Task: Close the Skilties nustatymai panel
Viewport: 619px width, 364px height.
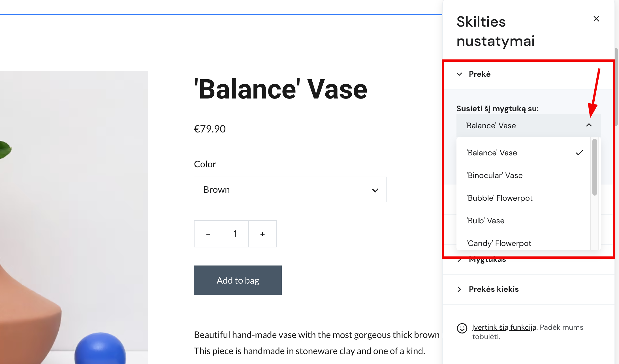Action: tap(596, 19)
